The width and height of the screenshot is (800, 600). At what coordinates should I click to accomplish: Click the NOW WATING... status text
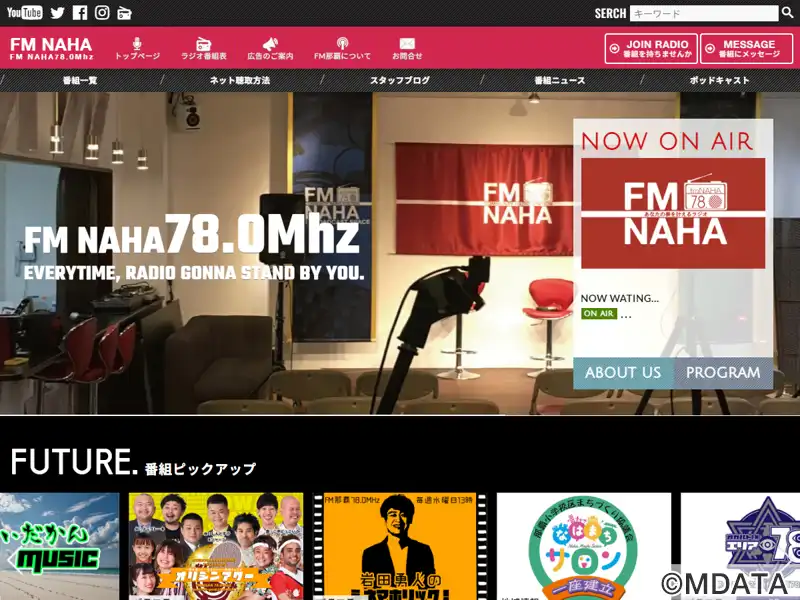[619, 298]
